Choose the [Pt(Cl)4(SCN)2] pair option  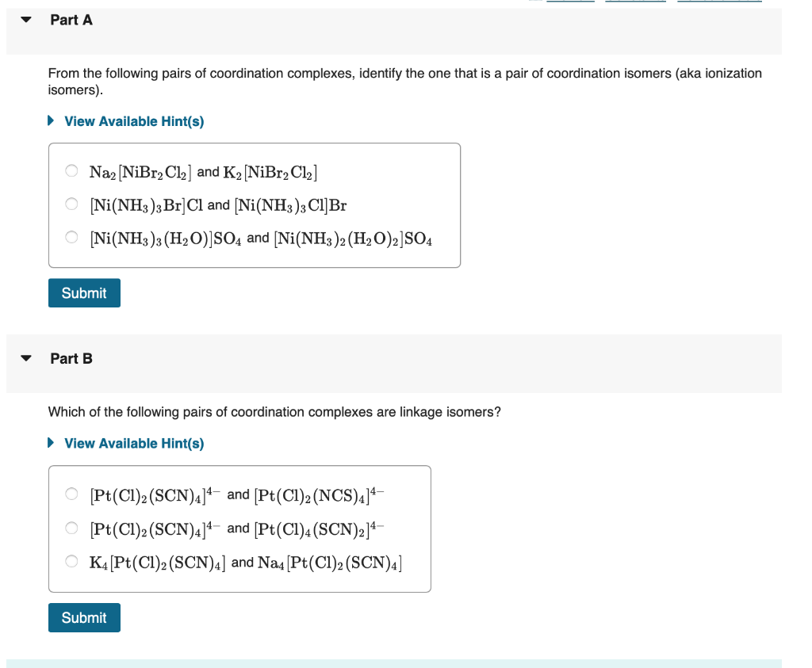pos(71,528)
